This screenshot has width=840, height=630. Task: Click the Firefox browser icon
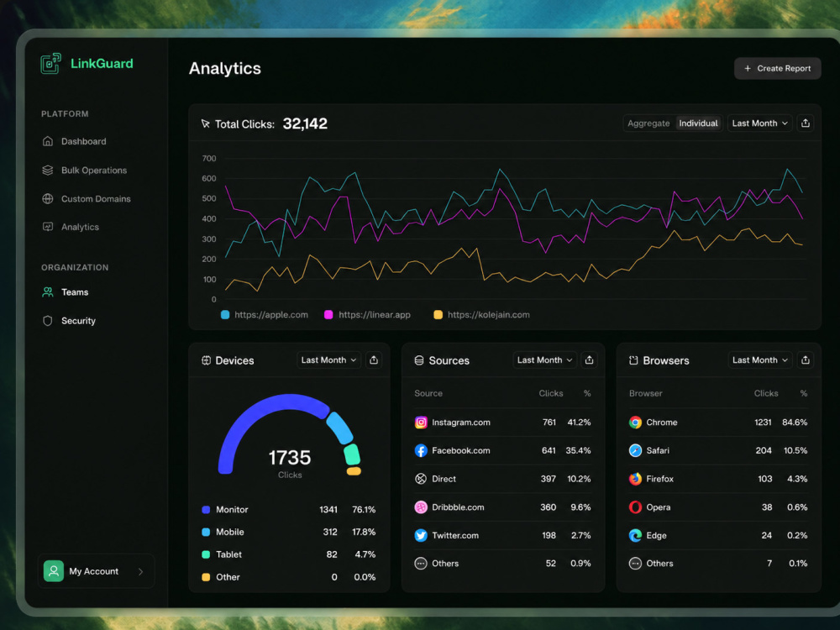click(635, 479)
